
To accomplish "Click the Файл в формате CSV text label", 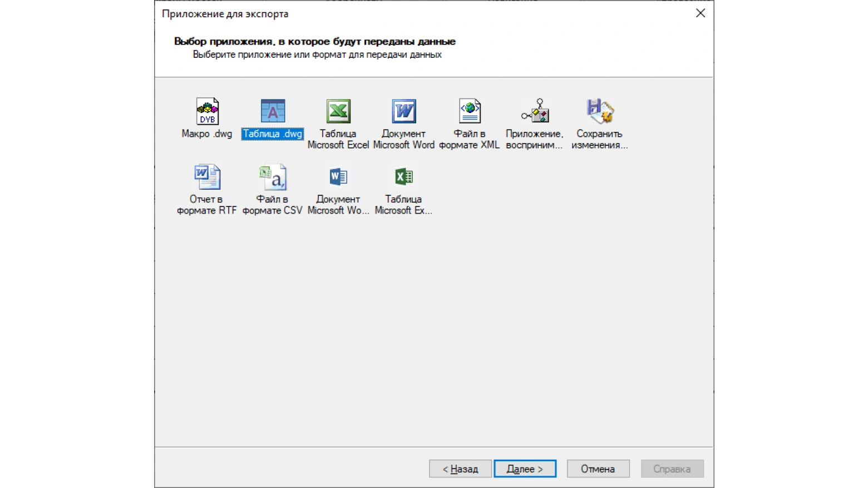I will pos(273,205).
